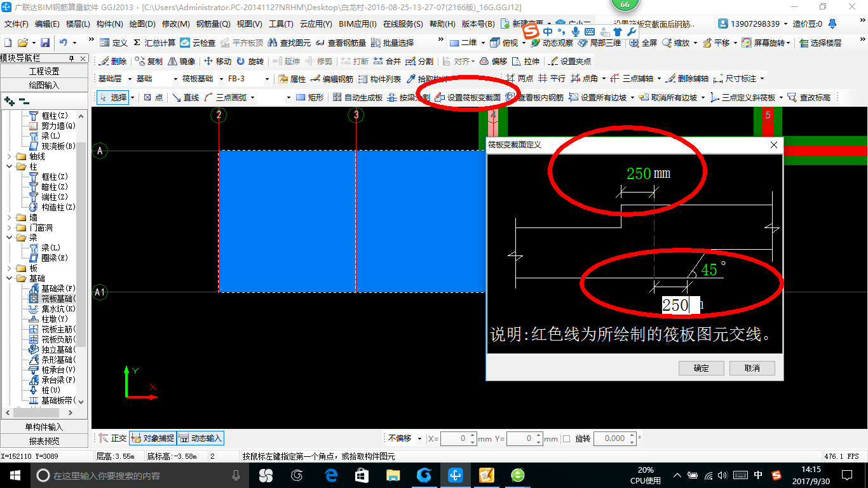868x488 pixels.
Task: Select 矩形 rectangle drawing tool
Action: (x=310, y=97)
